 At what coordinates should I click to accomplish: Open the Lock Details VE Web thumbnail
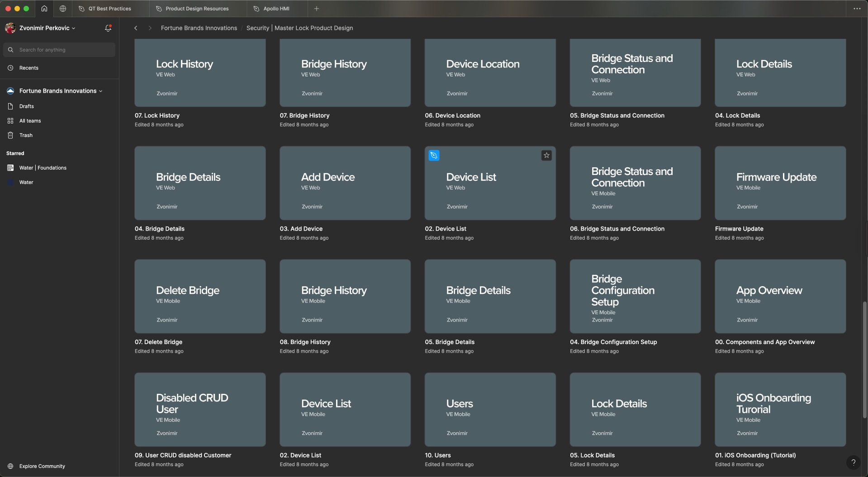[x=780, y=73]
